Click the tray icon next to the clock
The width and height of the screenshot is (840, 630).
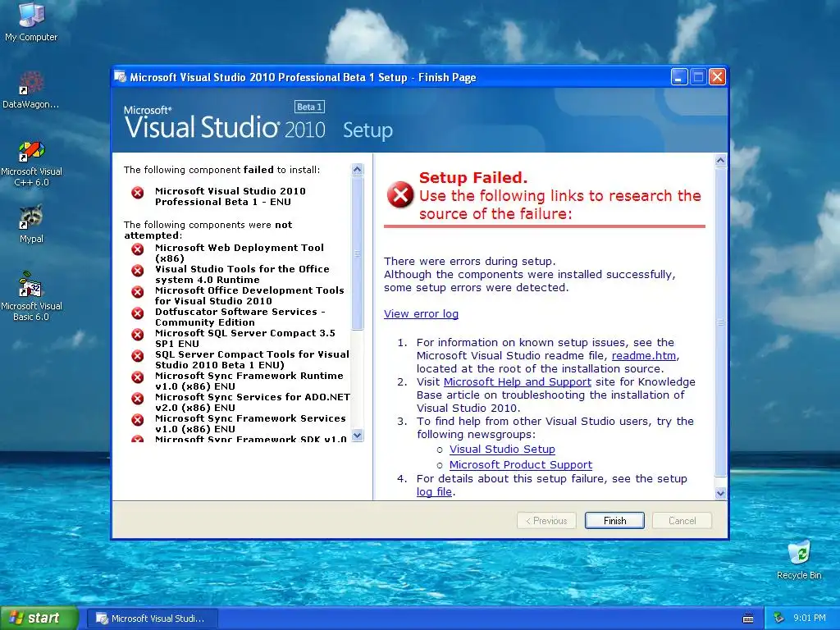(x=779, y=619)
